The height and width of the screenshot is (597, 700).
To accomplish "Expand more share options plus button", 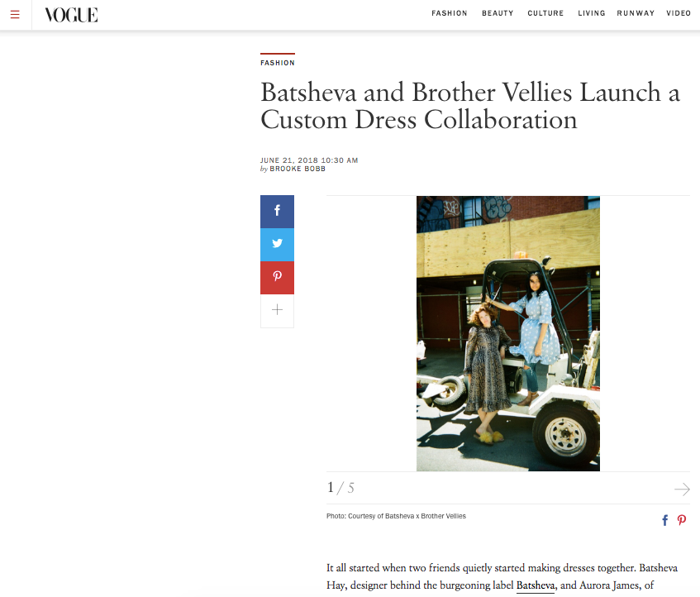I will pyautogui.click(x=277, y=310).
